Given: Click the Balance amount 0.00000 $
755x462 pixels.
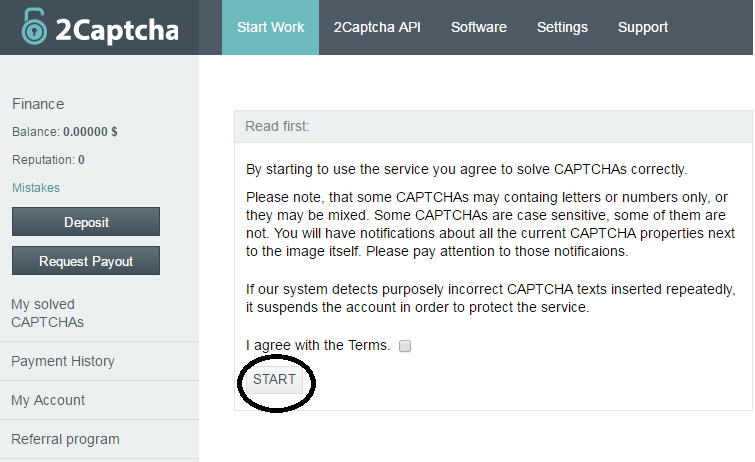Looking at the screenshot, I should point(90,131).
